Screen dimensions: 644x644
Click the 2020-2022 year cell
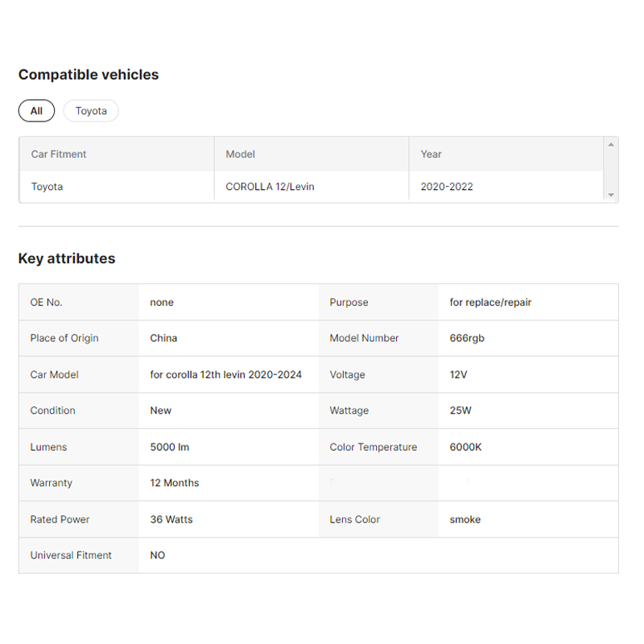click(x=447, y=187)
